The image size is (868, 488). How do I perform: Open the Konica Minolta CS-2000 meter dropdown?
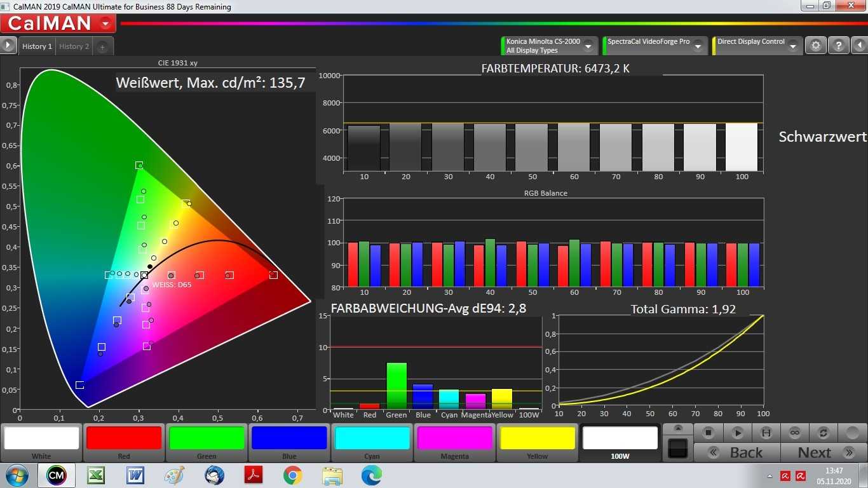coord(588,46)
